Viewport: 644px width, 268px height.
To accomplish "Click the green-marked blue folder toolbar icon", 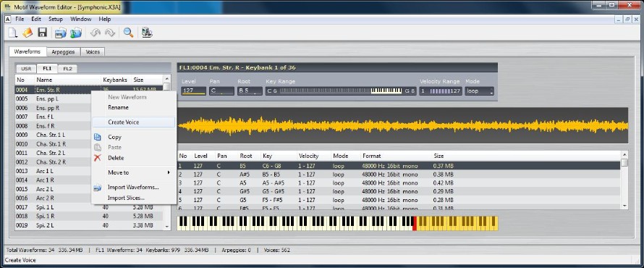I will click(x=75, y=33).
